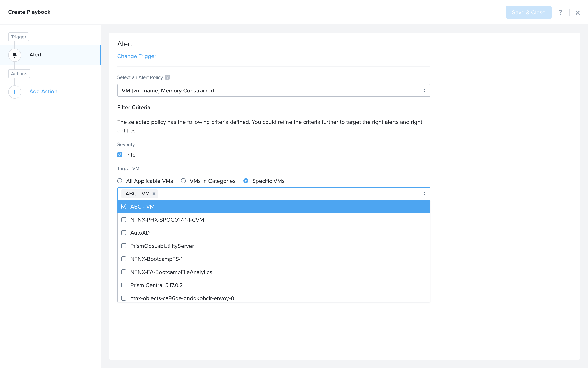Select Specific VMs radio button

click(246, 181)
